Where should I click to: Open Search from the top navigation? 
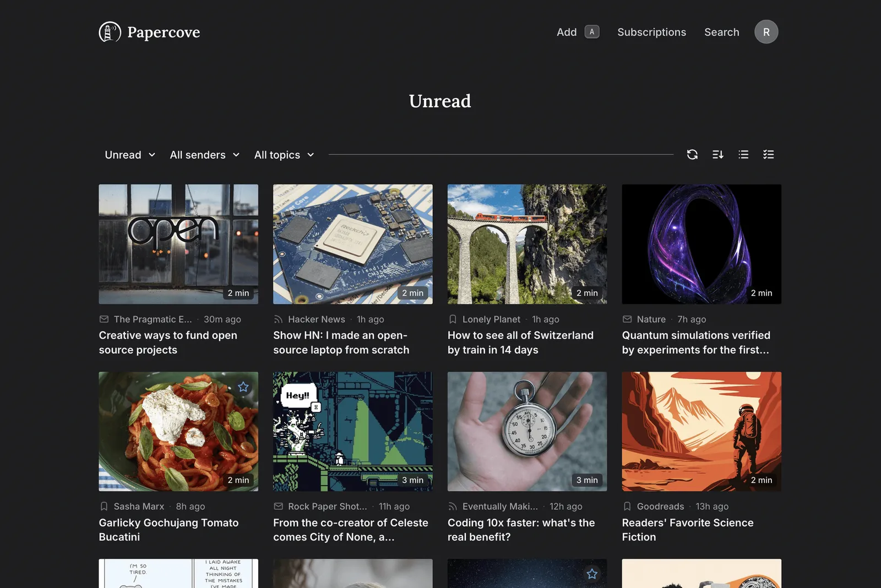(722, 32)
